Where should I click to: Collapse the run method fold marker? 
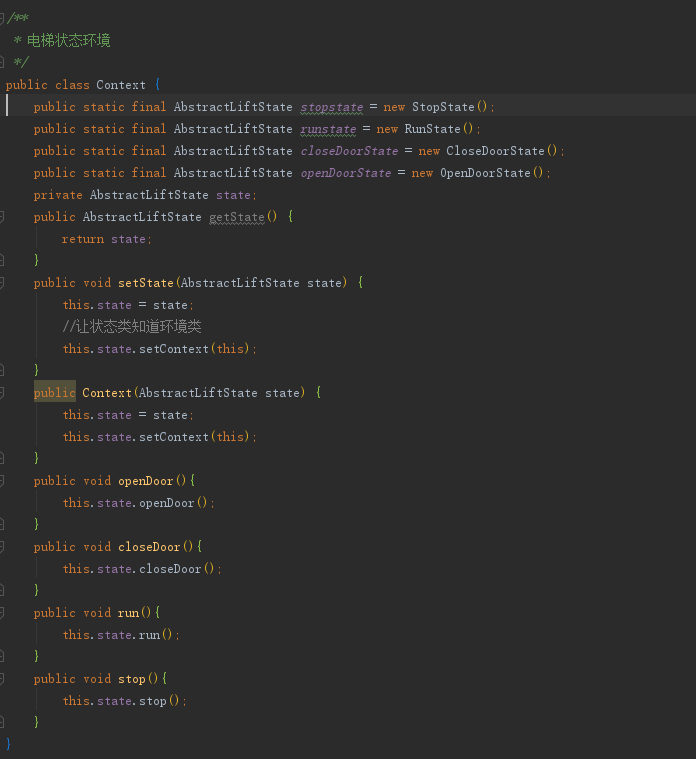(x=2, y=613)
